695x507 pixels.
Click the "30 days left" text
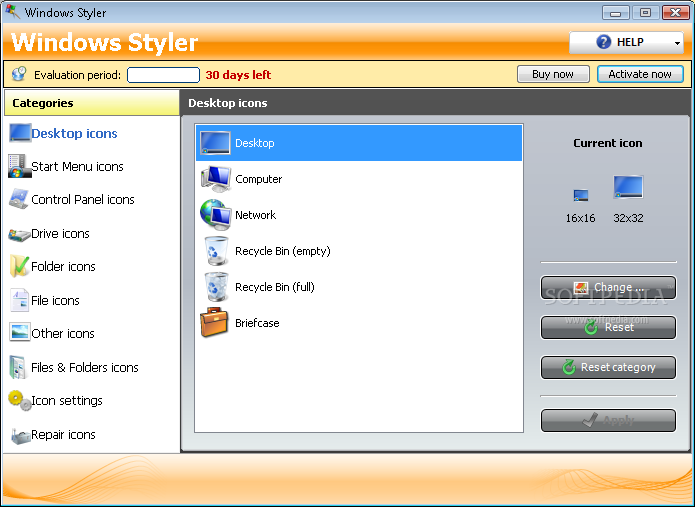click(x=238, y=75)
